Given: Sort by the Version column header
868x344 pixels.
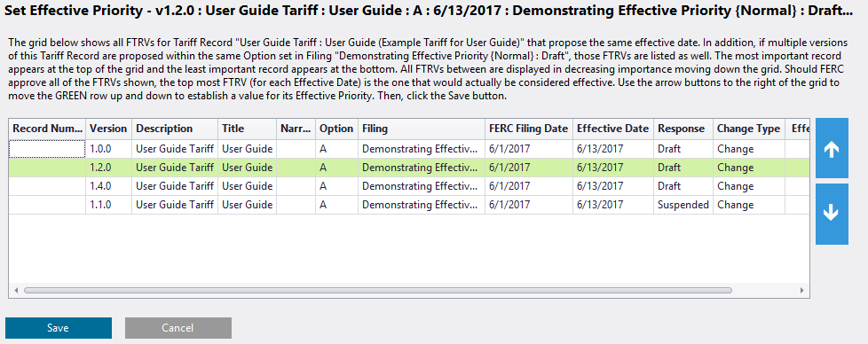Looking at the screenshot, I should (108, 129).
